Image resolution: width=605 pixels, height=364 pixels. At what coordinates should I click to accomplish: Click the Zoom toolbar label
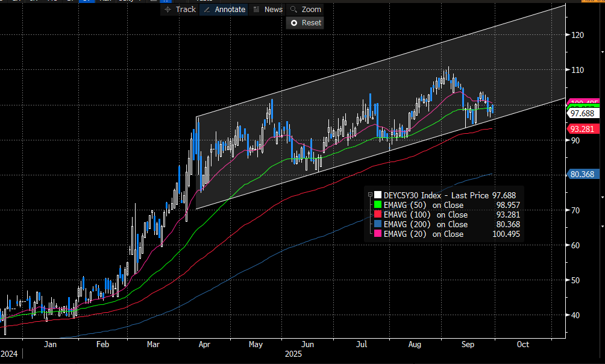click(x=312, y=10)
